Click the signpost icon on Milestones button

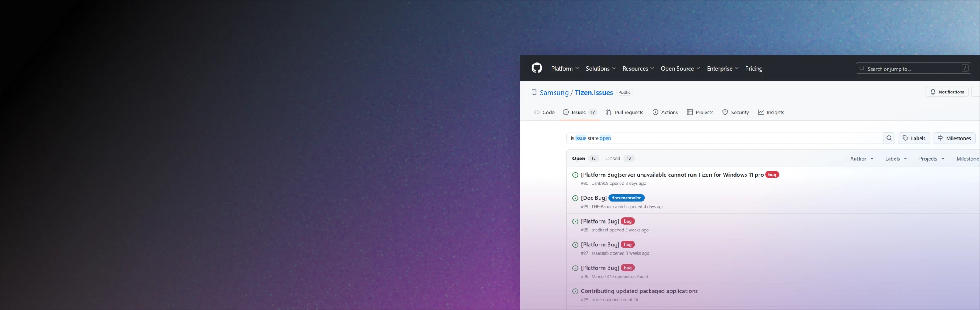tap(940, 138)
